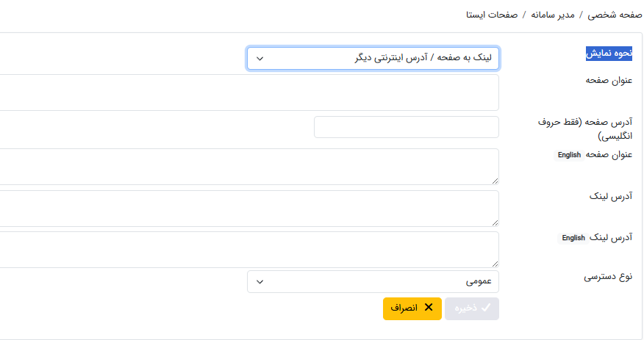The height and width of the screenshot is (340, 644).
Task: Click the highlighted "نحوه نمایش" label
Action: click(609, 54)
